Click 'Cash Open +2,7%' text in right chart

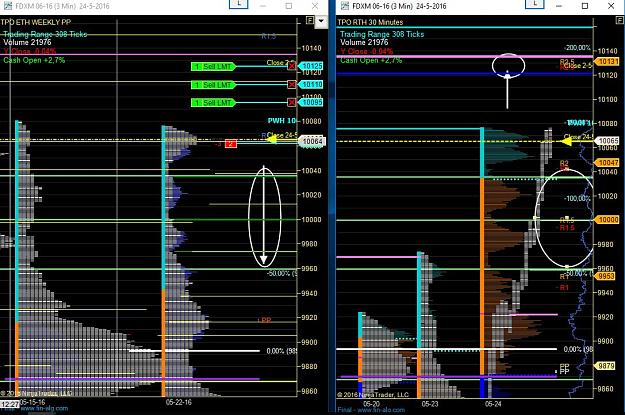pyautogui.click(x=371, y=60)
